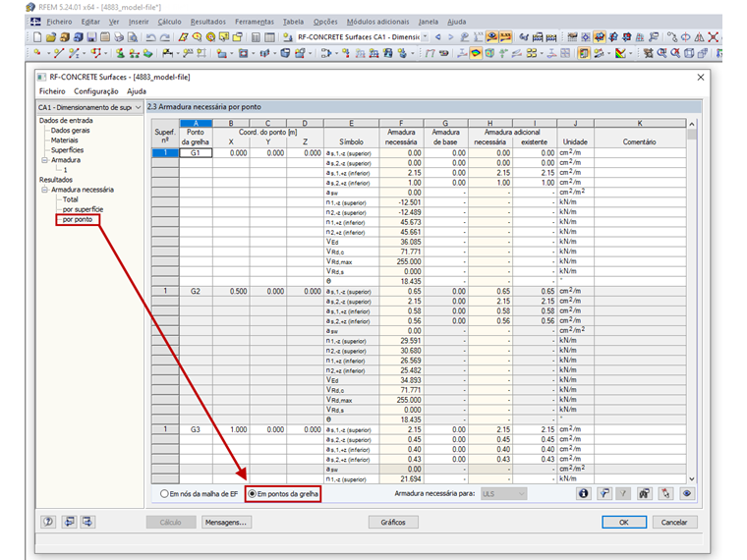Click the greyed Cálculo button
Viewport: 747px width, 560px height.
[171, 523]
